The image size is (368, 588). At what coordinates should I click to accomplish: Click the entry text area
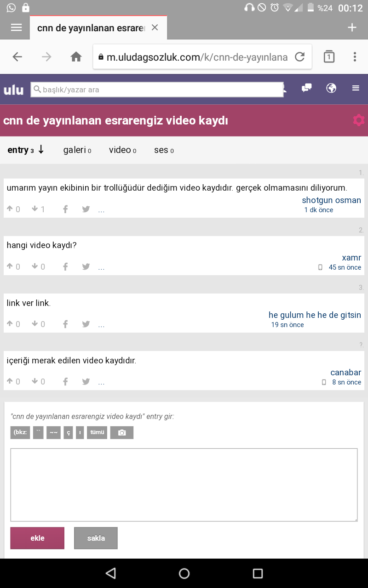[184, 485]
